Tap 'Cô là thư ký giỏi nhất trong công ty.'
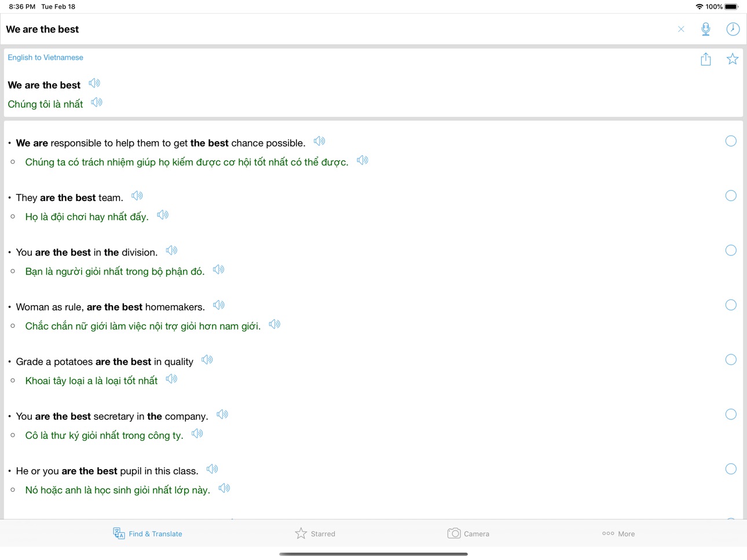 104,435
